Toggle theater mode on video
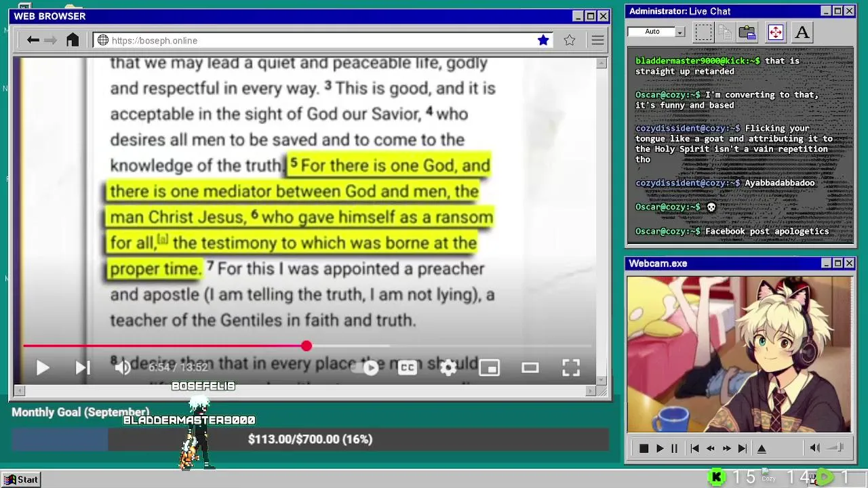This screenshot has width=868, height=488. tap(530, 368)
